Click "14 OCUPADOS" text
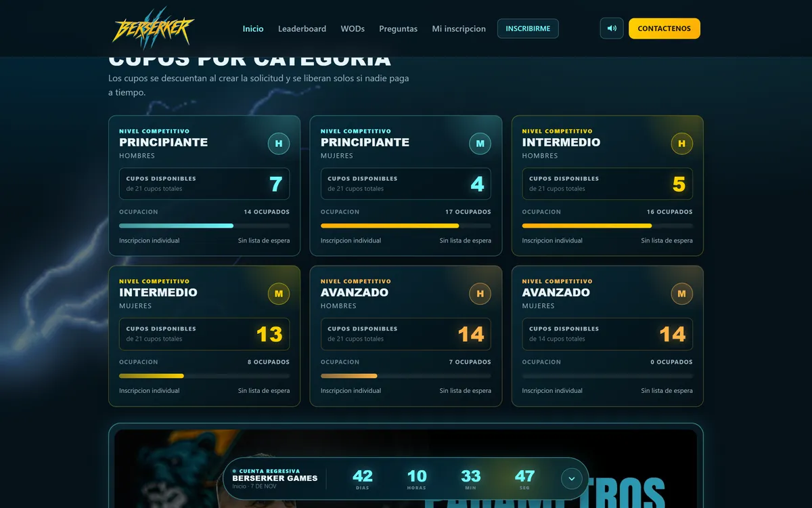 [267, 212]
